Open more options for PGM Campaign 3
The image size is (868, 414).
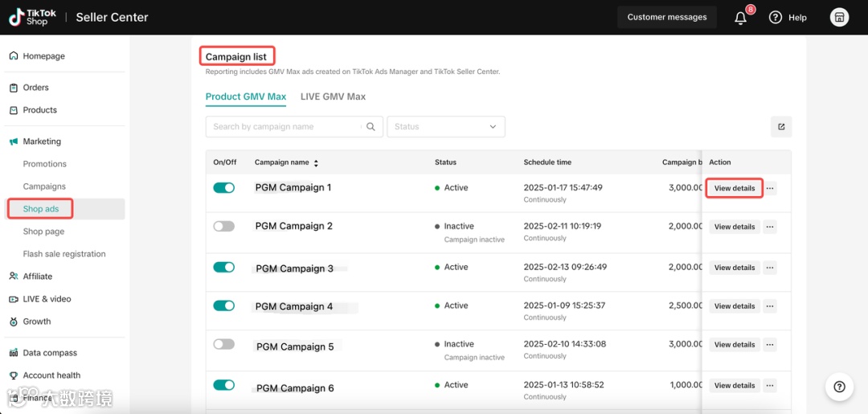coord(770,268)
